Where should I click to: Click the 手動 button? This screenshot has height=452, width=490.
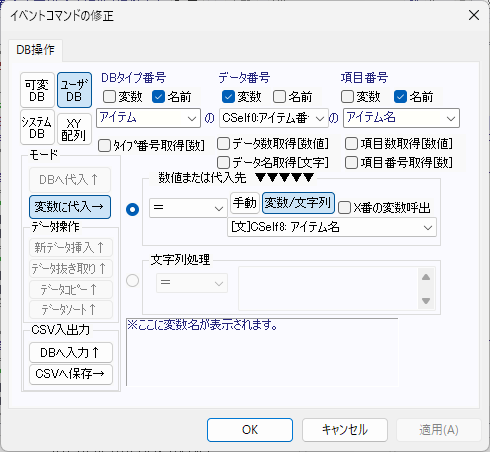(x=245, y=203)
